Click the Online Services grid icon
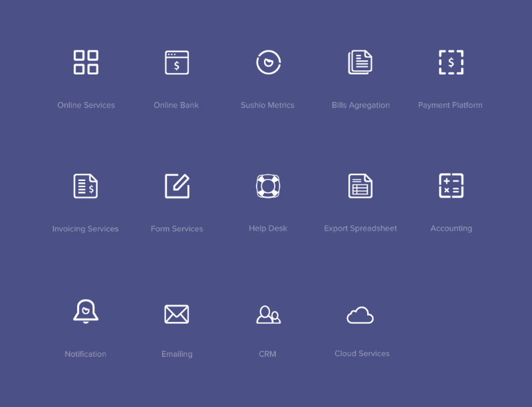 point(86,62)
